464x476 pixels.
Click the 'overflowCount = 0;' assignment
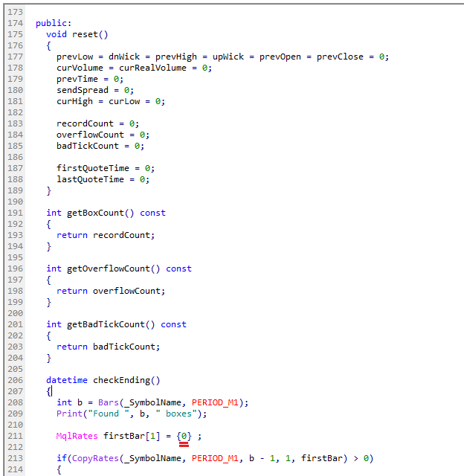(103, 135)
